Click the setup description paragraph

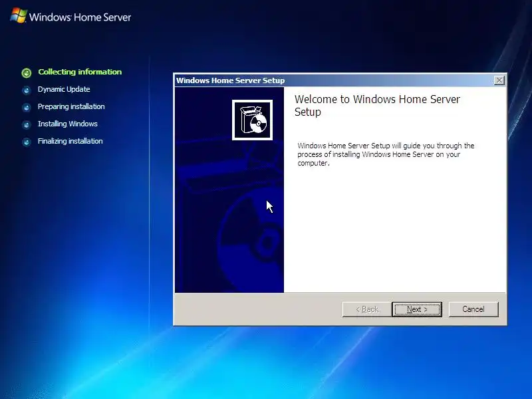(386, 154)
